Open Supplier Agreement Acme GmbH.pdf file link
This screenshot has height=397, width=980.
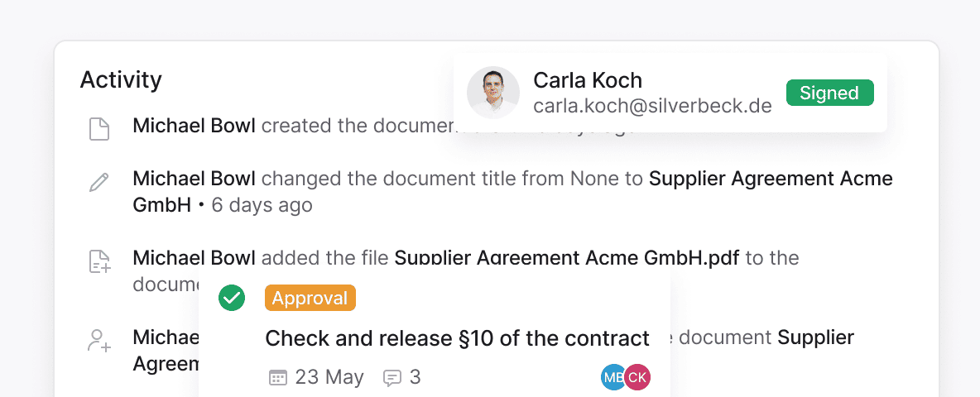(x=567, y=258)
